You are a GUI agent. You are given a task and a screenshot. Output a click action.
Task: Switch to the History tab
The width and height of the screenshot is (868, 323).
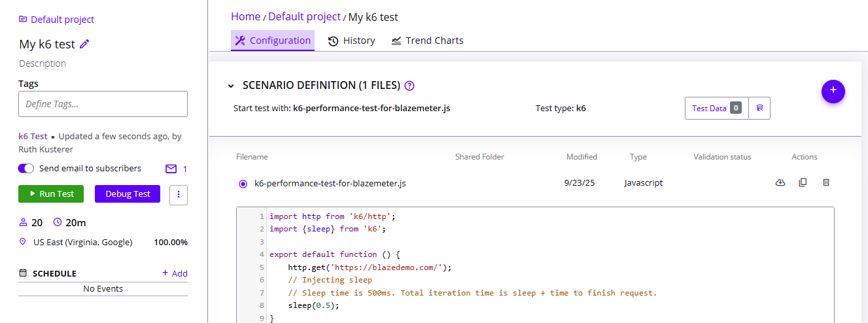tap(352, 41)
